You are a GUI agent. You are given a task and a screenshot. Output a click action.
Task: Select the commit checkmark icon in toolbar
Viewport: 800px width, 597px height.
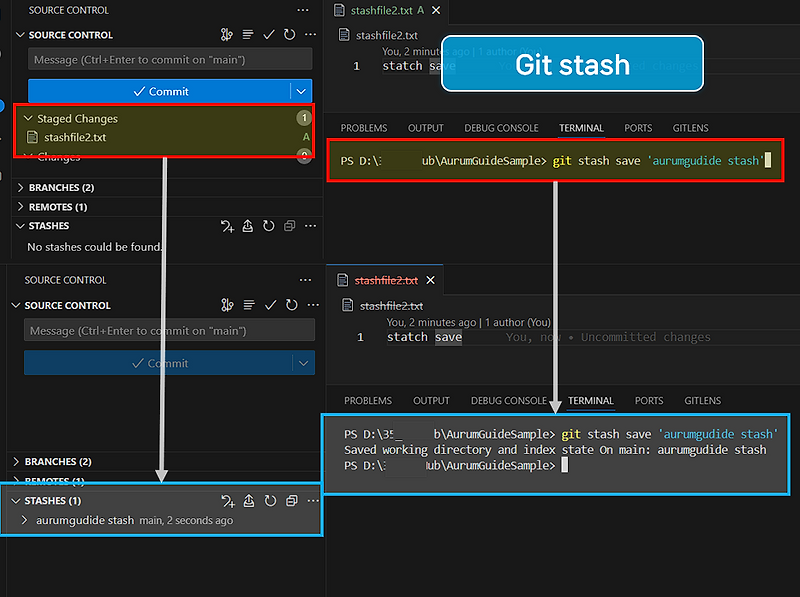[268, 34]
